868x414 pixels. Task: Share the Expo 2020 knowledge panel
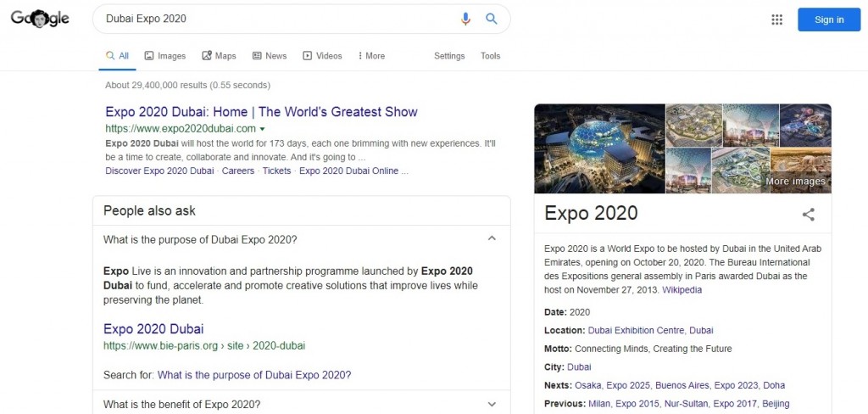click(809, 215)
